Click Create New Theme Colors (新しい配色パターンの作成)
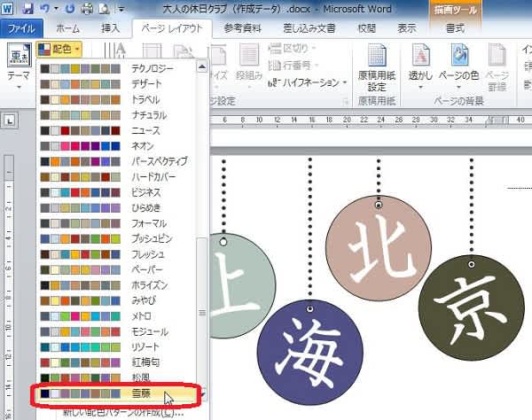 pyautogui.click(x=122, y=412)
